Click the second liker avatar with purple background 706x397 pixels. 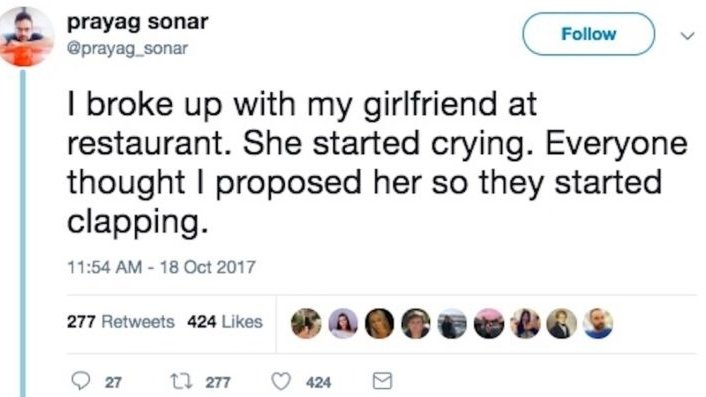pos(343,323)
